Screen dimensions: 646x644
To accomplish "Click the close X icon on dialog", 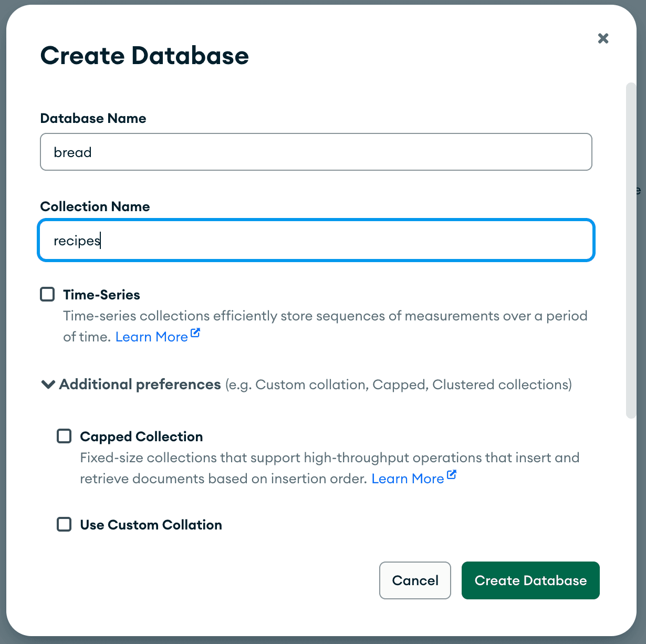I will (x=603, y=38).
